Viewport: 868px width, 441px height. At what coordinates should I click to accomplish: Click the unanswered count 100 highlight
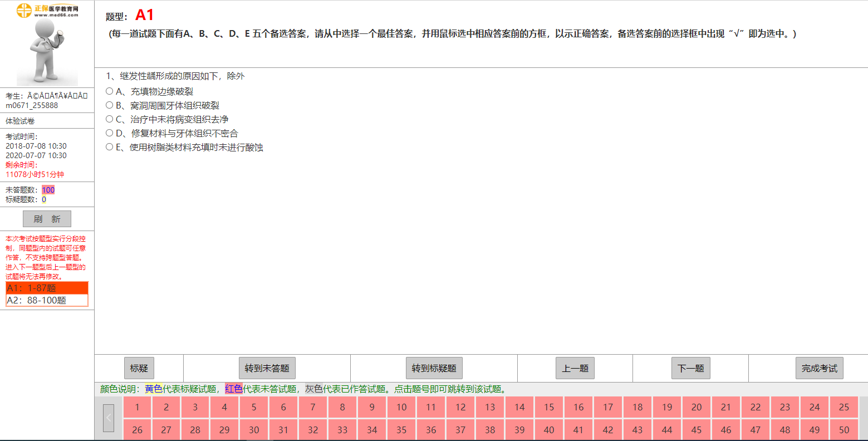pyautogui.click(x=48, y=190)
